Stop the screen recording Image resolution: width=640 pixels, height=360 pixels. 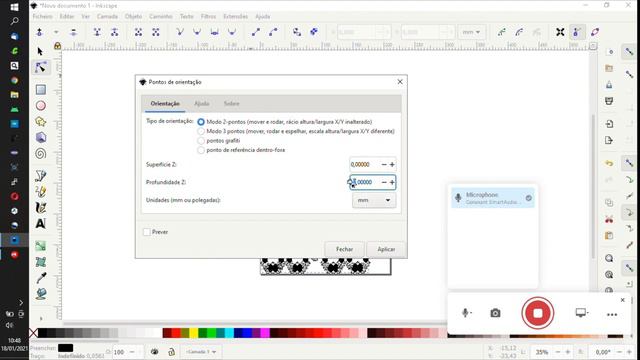pos(538,313)
